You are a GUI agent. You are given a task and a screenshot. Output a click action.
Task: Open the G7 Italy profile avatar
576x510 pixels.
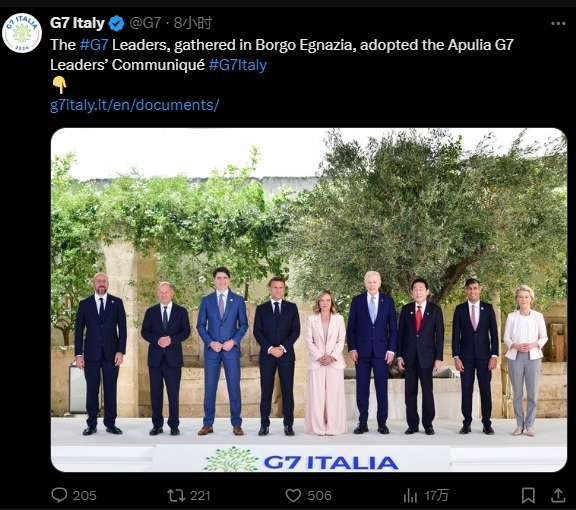point(22,33)
